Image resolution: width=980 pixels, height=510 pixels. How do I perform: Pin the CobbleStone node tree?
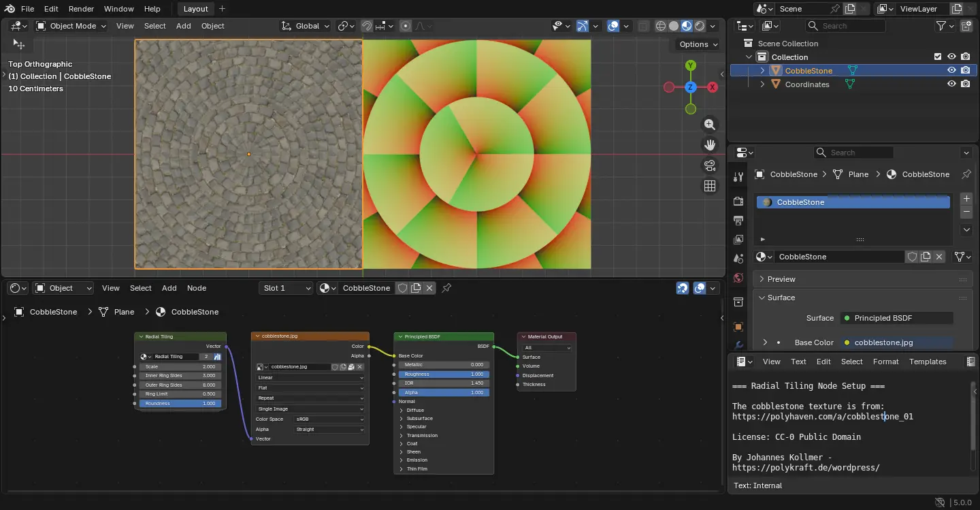tap(446, 288)
